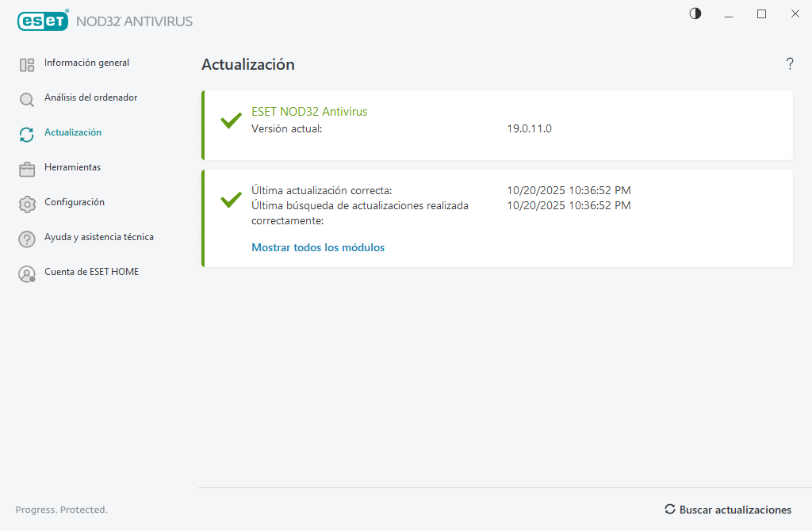Select the Ayuda question mark icon
The image size is (812, 531).
coord(26,238)
